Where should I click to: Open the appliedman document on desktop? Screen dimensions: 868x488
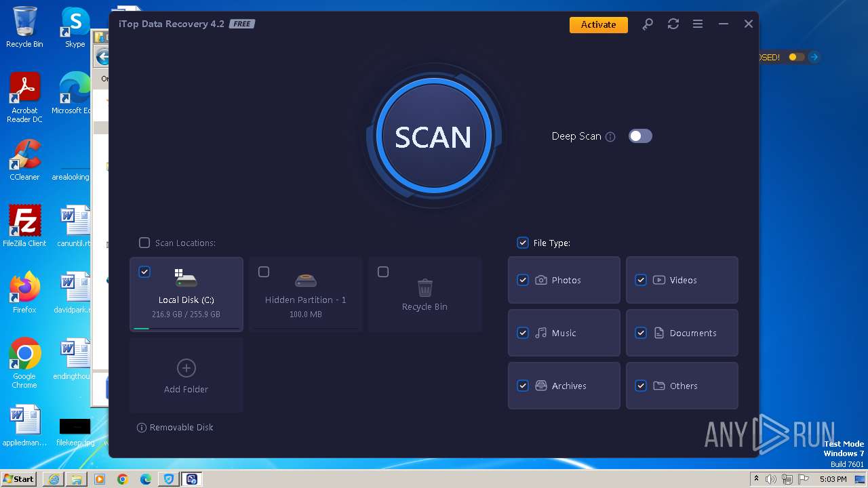[24, 426]
